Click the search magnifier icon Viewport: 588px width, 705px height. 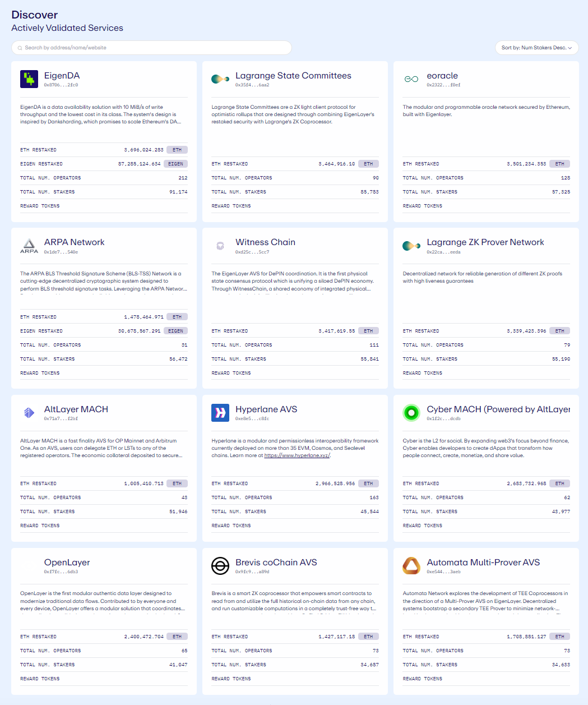(x=20, y=48)
